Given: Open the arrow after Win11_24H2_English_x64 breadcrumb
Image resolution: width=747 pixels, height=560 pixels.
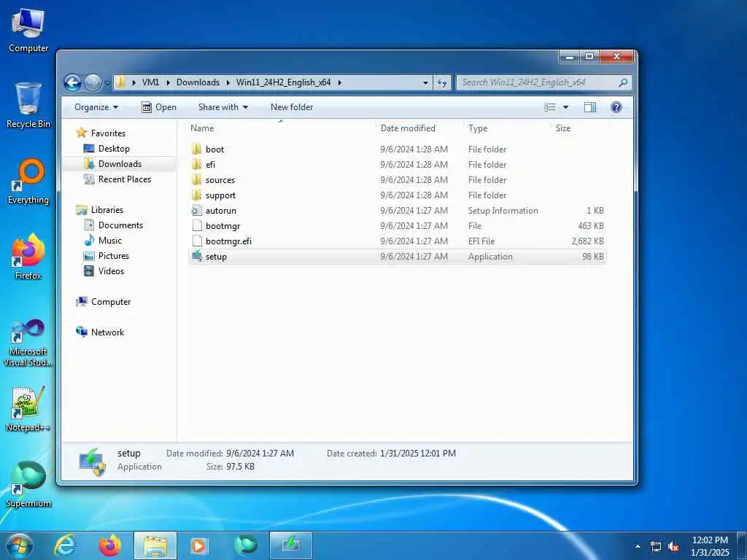Looking at the screenshot, I should click(340, 82).
